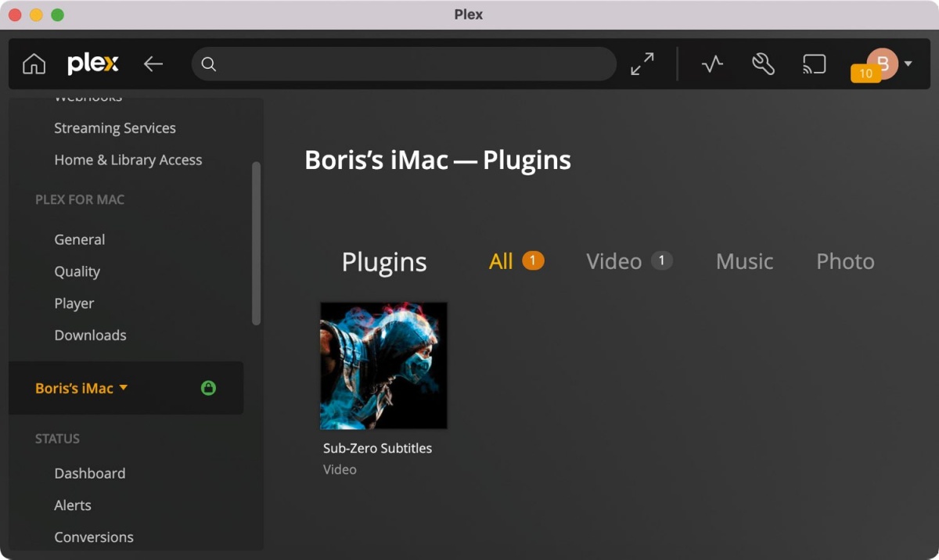The height and width of the screenshot is (560, 939).
Task: Expand the account menu arrow
Action: point(908,64)
